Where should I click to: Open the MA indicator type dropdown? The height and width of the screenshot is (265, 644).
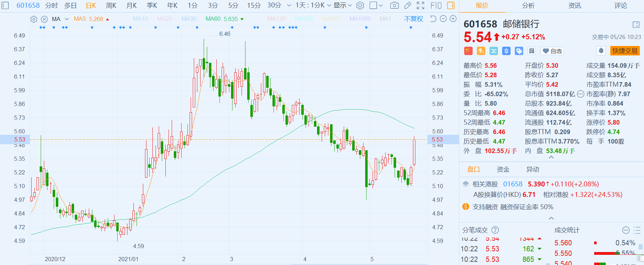(x=67, y=19)
